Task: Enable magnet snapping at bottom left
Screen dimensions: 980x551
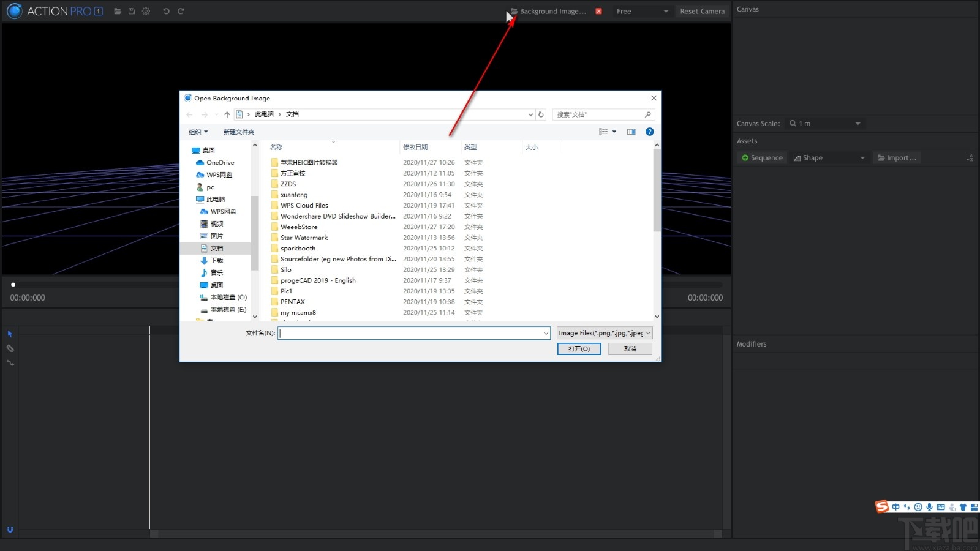Action: coord(9,530)
